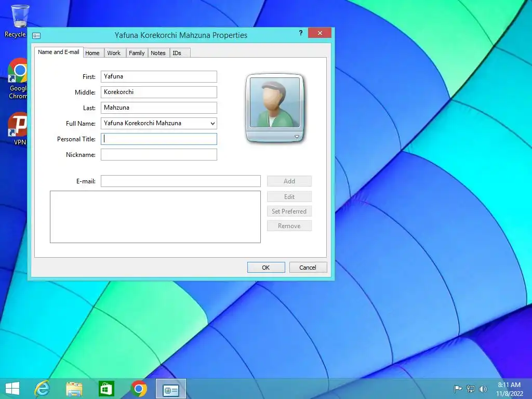The width and height of the screenshot is (532, 399).
Task: Select the Google Chrome desktop shortcut
Action: (18, 78)
